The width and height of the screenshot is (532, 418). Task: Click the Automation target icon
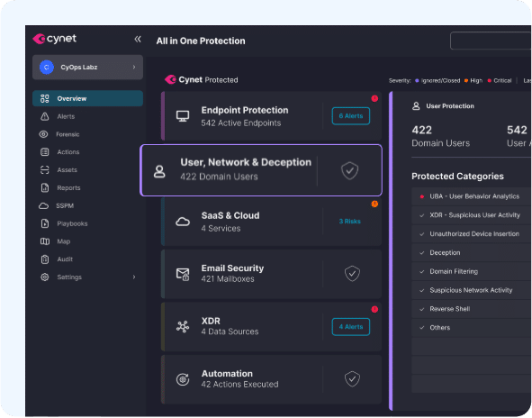183,379
